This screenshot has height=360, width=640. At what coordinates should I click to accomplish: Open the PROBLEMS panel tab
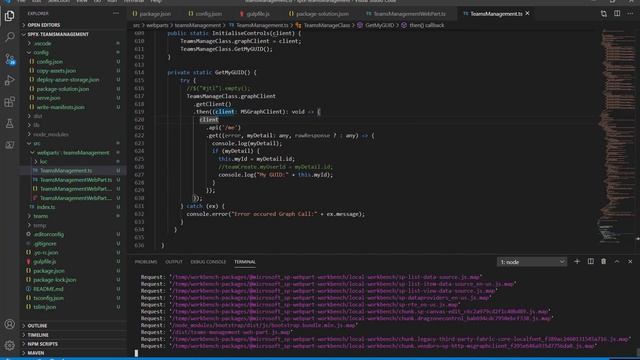[146, 262]
